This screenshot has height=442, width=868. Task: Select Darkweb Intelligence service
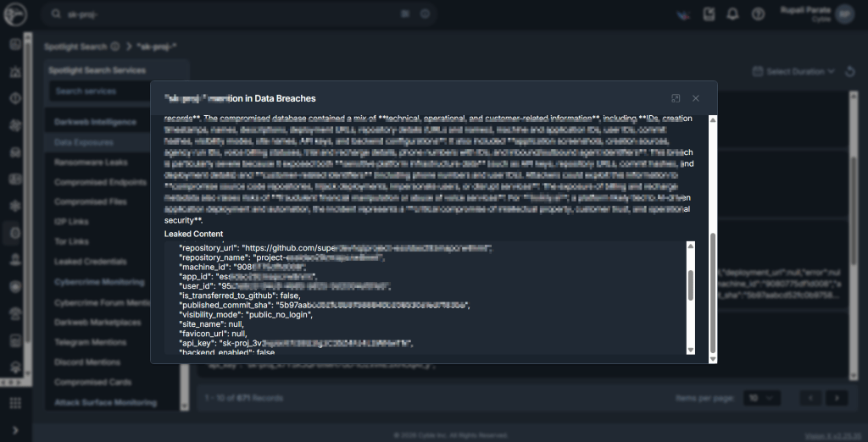95,122
